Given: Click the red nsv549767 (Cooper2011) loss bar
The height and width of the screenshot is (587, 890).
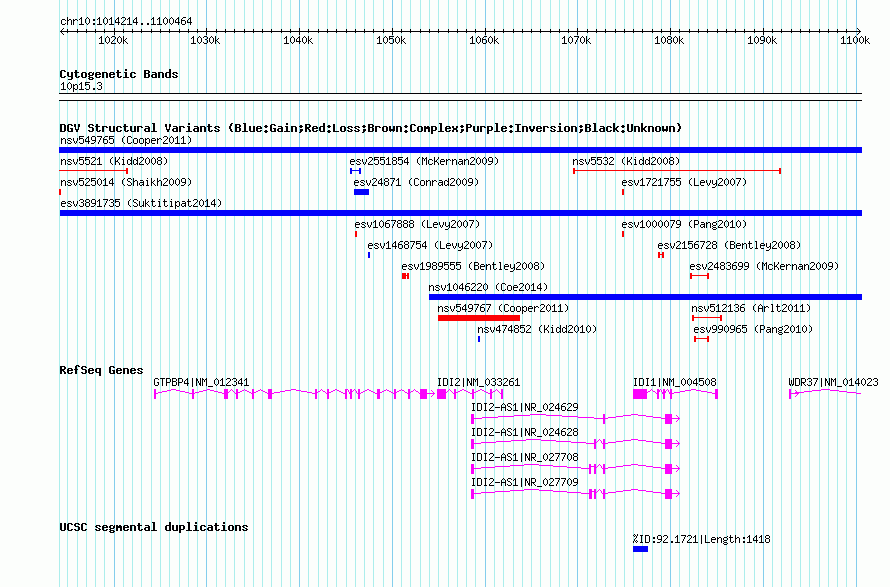Looking at the screenshot, I should (x=478, y=318).
